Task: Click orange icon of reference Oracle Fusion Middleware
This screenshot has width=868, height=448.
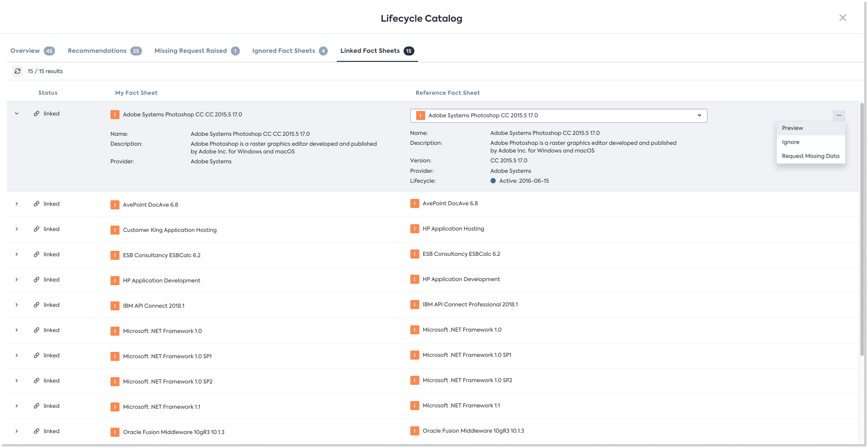Action: [x=415, y=431]
